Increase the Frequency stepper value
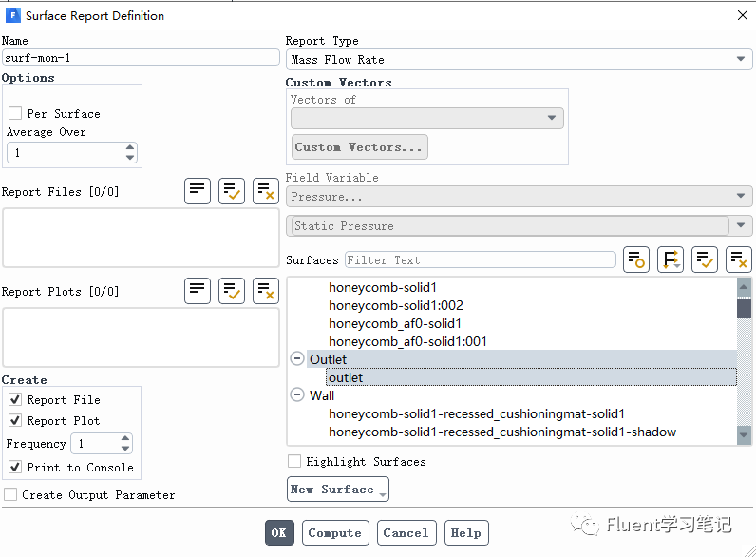Image resolution: width=756 pixels, height=557 pixels. click(125, 438)
